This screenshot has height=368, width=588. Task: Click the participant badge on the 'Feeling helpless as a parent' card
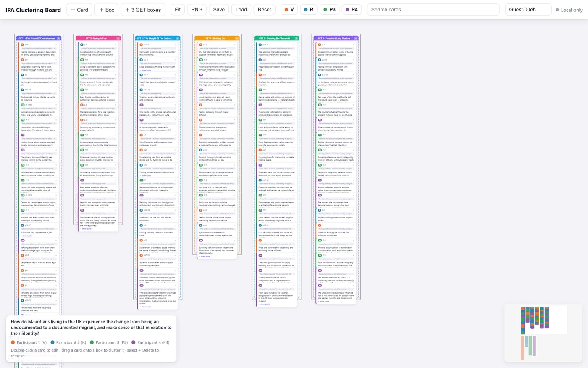(x=22, y=45)
